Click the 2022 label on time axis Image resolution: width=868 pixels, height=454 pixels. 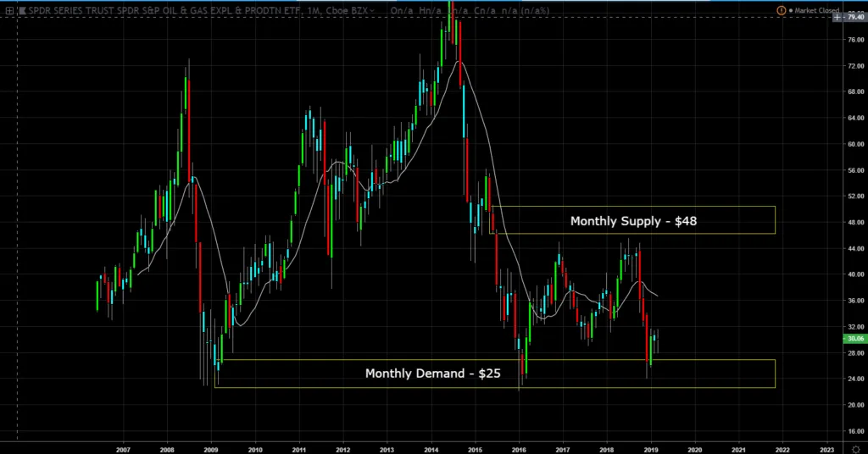[x=782, y=450]
